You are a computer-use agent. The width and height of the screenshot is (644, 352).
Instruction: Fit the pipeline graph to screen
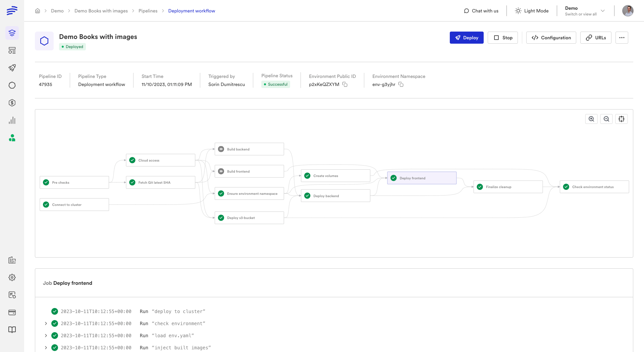pyautogui.click(x=622, y=119)
